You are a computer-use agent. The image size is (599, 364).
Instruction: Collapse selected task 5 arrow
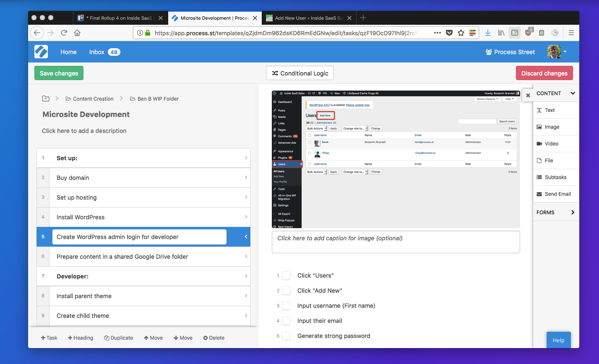[246, 237]
